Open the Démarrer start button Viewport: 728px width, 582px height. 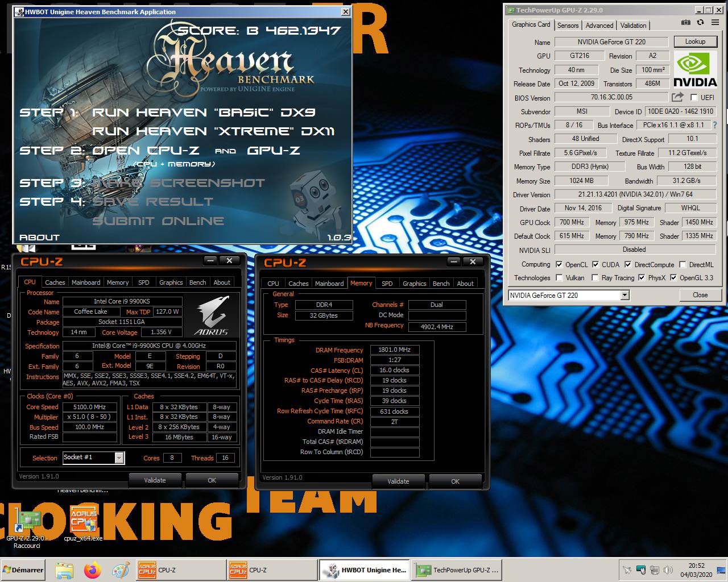(23, 570)
